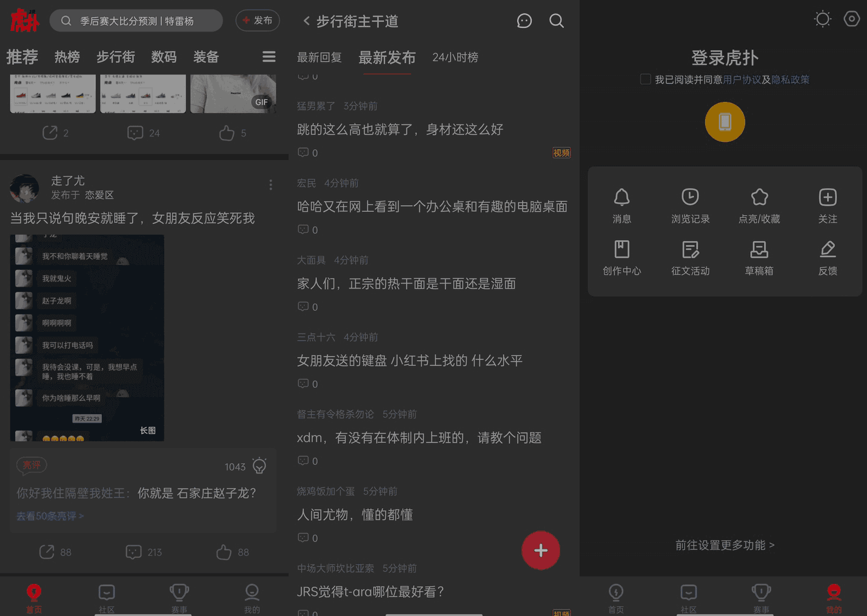Tap red plus button to create post

coord(540,551)
